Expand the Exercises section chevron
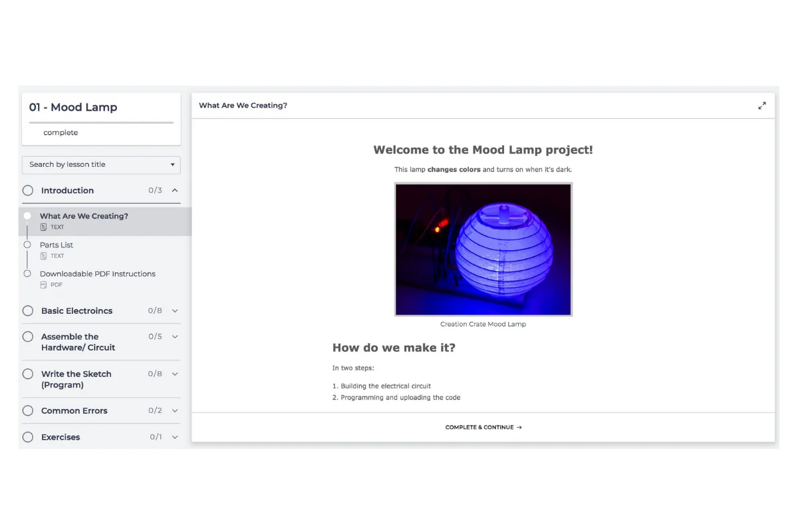Viewport: 798px width, 532px height. tap(175, 437)
